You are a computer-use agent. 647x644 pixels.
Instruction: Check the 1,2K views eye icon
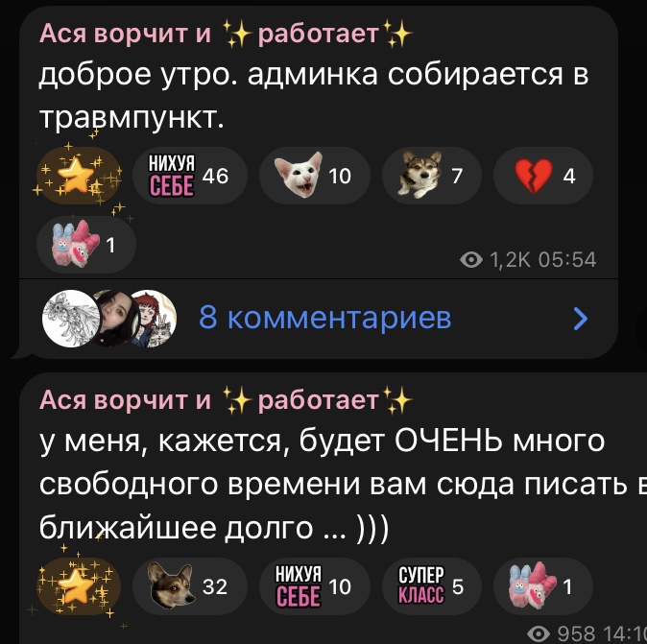471,260
